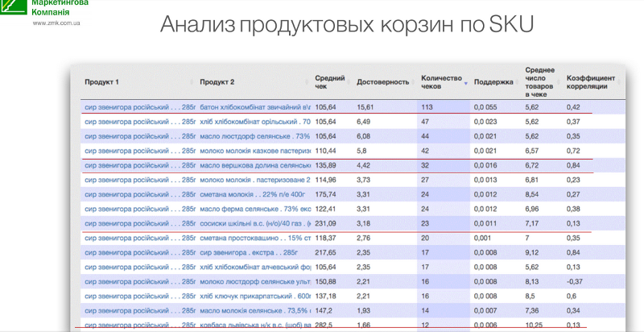Select cell with check count 113
This screenshot has height=332, width=644.
click(x=427, y=107)
